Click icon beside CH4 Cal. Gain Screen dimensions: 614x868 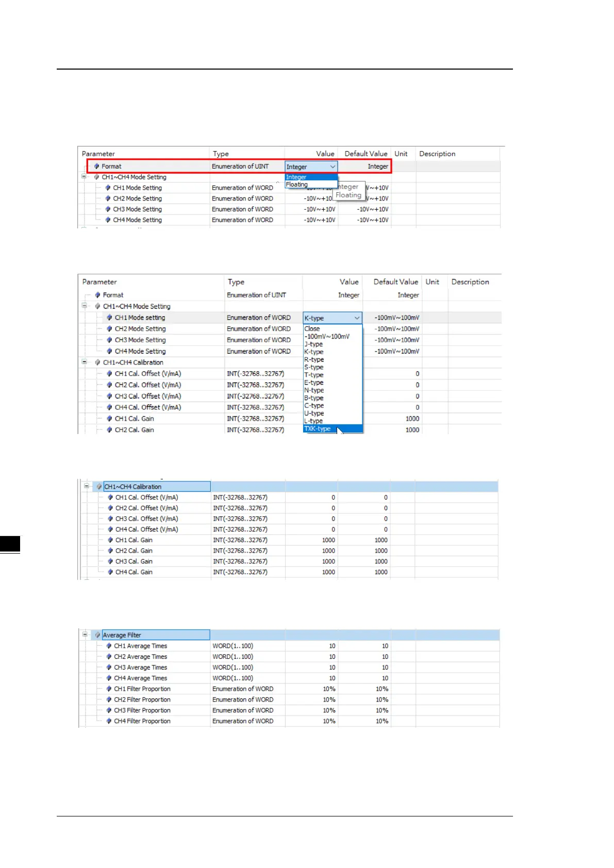[110, 572]
